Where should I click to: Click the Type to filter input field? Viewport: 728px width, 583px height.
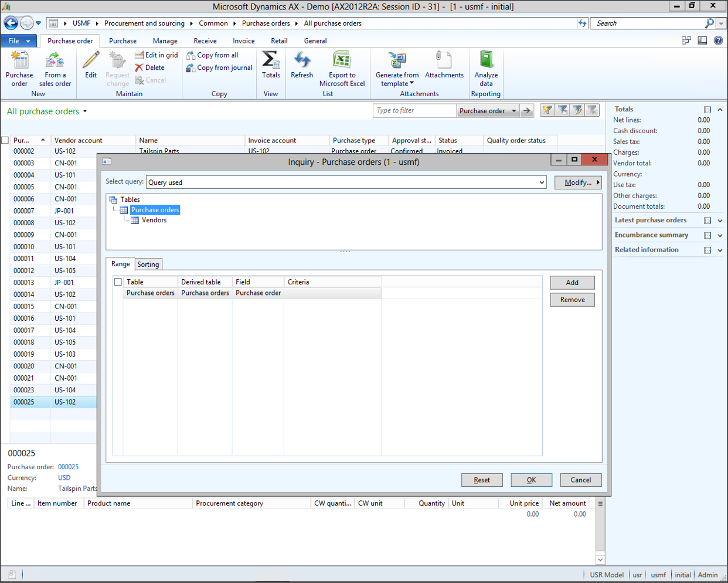(414, 110)
